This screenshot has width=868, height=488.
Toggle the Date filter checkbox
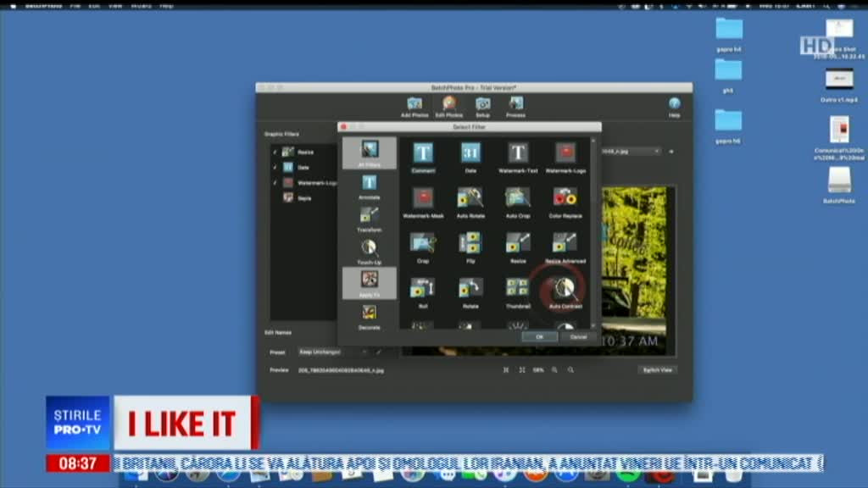[x=275, y=168]
